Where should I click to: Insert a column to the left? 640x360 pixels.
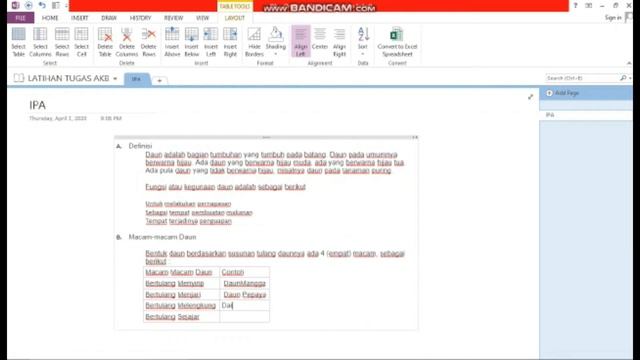pyautogui.click(x=211, y=42)
